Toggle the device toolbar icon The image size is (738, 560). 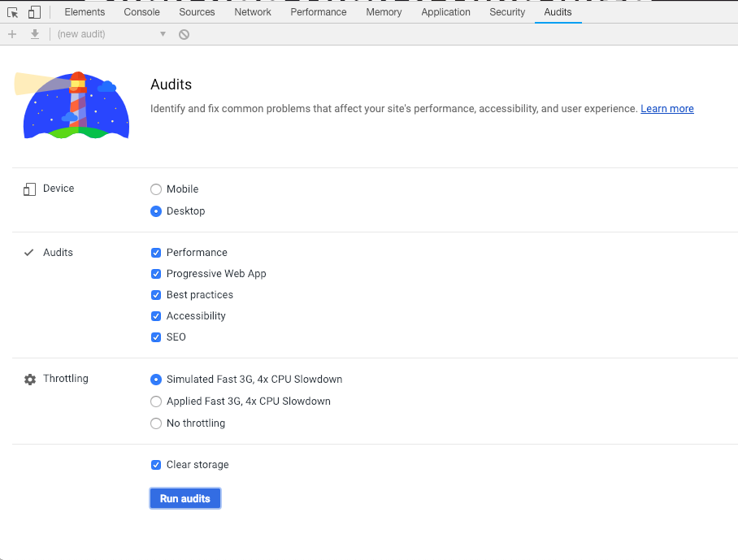pyautogui.click(x=34, y=12)
